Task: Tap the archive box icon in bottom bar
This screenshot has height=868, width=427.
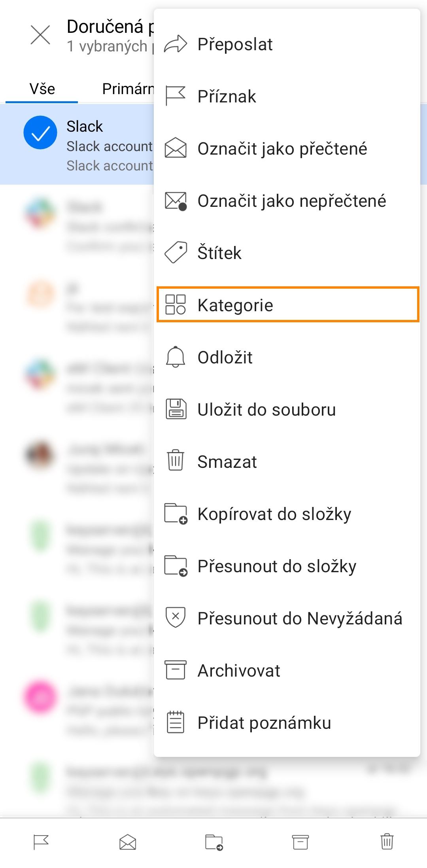Action: pos(300,842)
